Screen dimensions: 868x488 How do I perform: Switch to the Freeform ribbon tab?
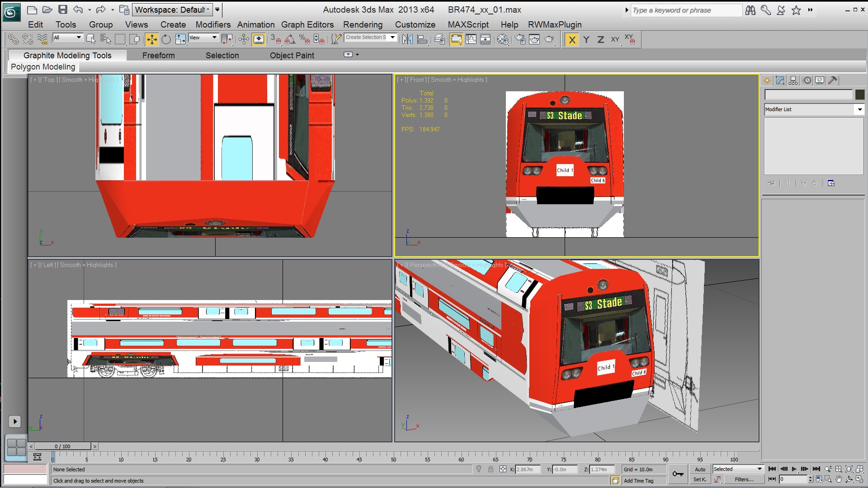point(158,55)
